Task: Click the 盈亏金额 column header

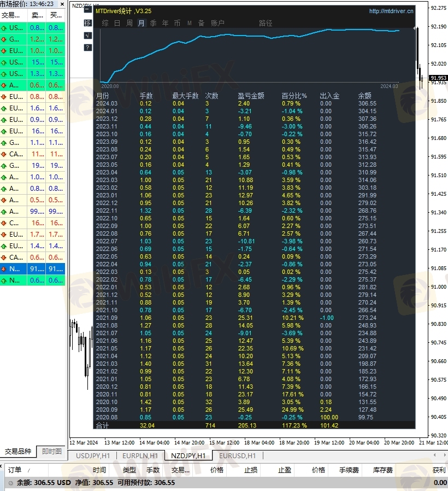Action: pos(251,96)
